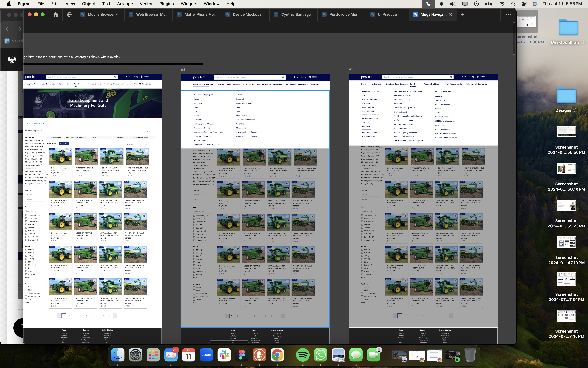Open Screenshot 2024-0...55.56 PM thumbnail

(566, 132)
